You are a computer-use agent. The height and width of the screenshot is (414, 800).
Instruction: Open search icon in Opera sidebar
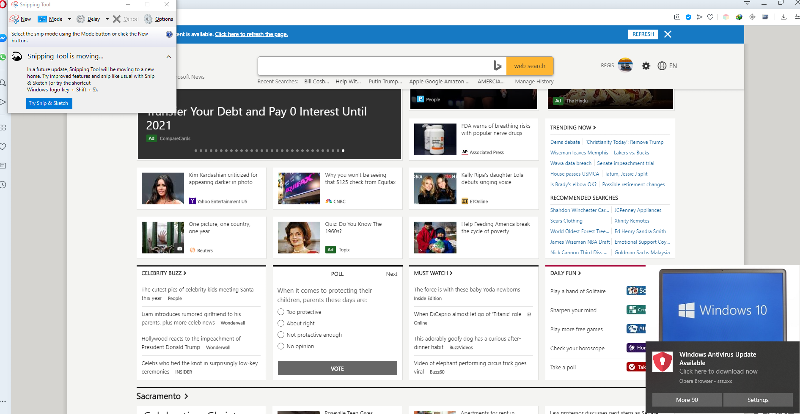click(3, 82)
